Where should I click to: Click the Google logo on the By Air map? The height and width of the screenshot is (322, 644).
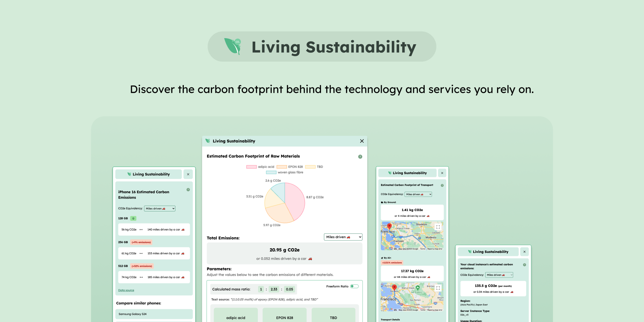[387, 309]
